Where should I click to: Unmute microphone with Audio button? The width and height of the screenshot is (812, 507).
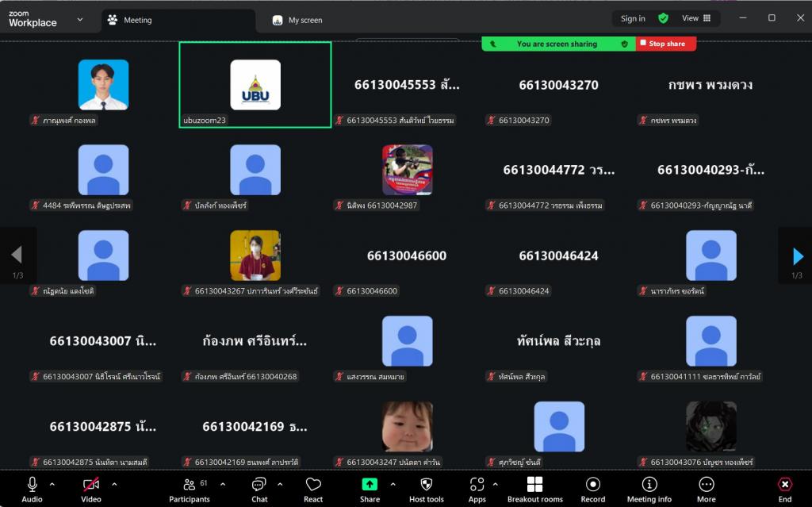pos(33,489)
